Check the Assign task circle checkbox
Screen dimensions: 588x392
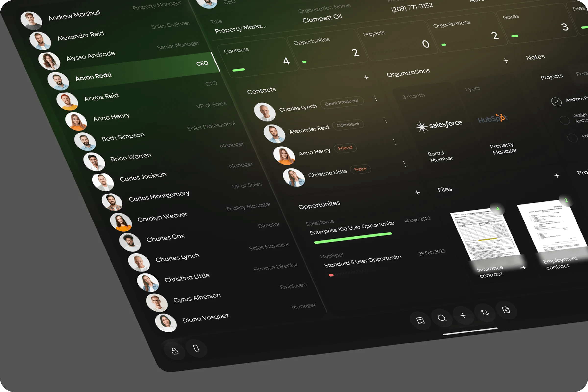tap(564, 120)
